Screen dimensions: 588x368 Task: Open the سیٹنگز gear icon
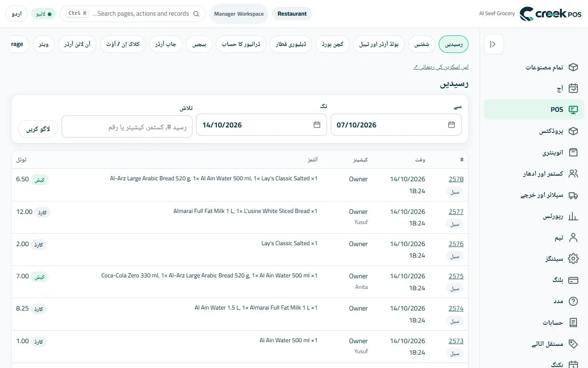pyautogui.click(x=573, y=259)
